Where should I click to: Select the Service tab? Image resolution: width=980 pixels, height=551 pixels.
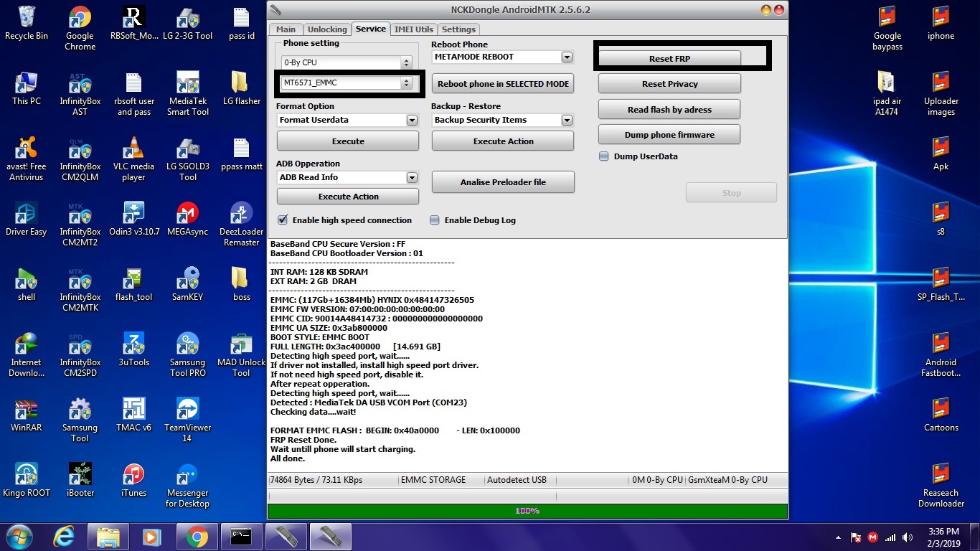coord(370,29)
